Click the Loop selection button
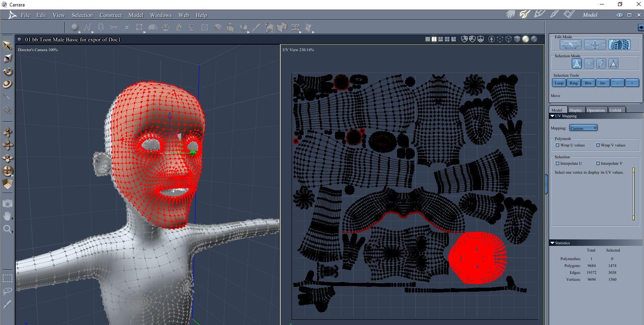 click(559, 83)
